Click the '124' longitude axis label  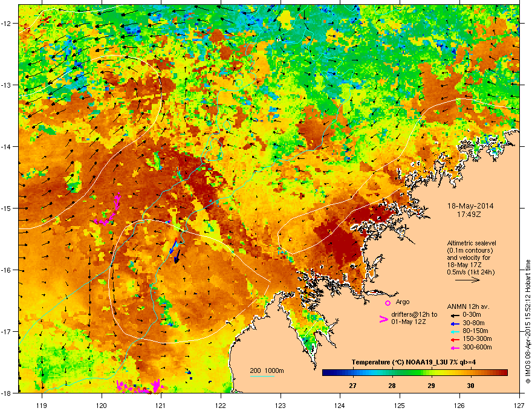[340, 405]
